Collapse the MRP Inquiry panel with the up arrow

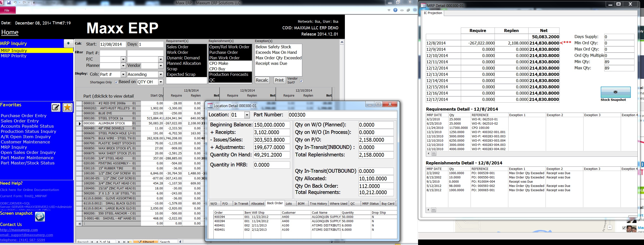click(x=68, y=43)
